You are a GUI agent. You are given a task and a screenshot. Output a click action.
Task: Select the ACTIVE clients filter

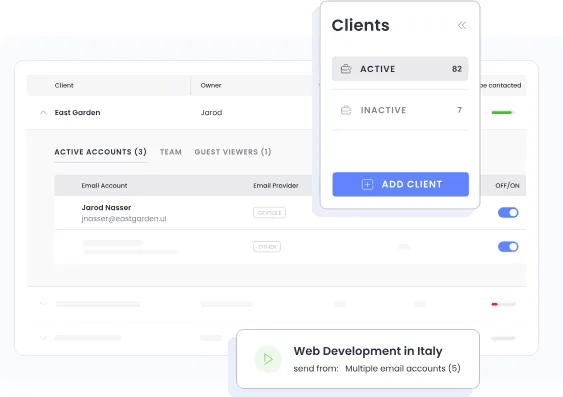coord(400,69)
